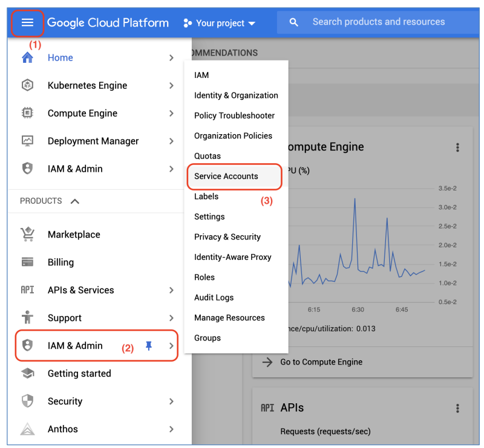Screen dimensions: 484x448
Task: Click the Deployment Manager monitor icon
Action: pos(27,141)
